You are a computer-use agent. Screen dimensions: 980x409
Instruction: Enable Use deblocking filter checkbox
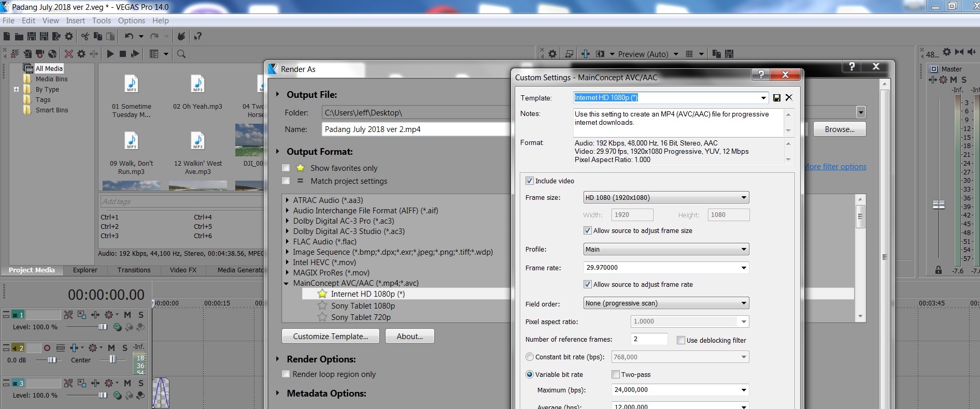tap(681, 340)
